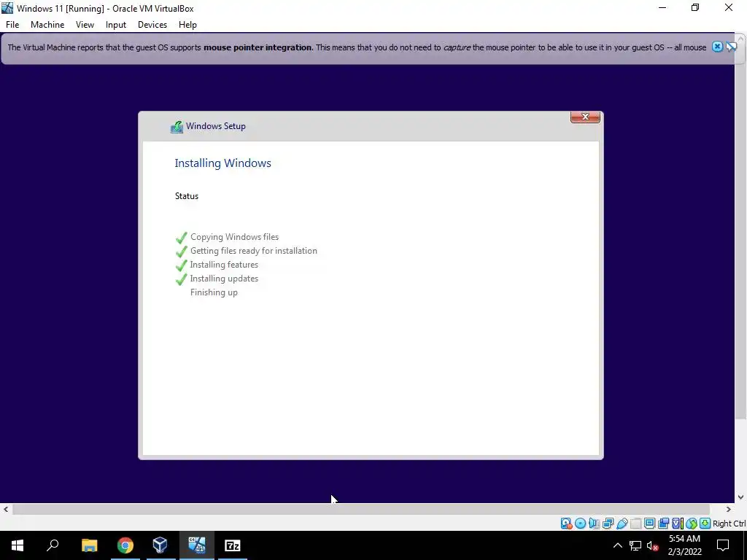Click the VirtualBox window title icon
747x560 pixels.
tap(7, 8)
